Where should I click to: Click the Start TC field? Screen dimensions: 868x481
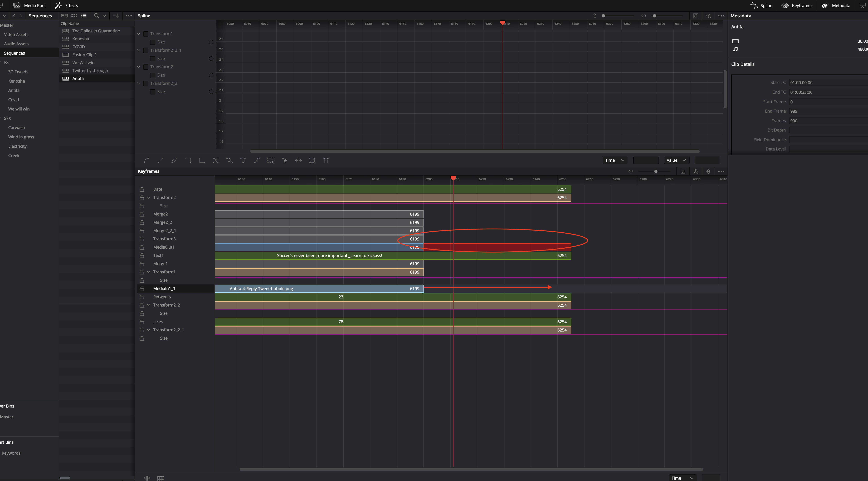coord(828,82)
